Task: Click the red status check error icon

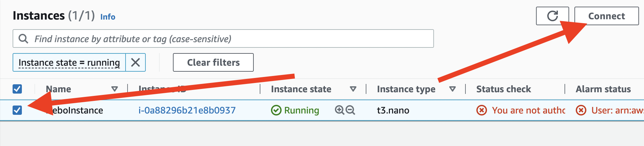Action: [x=482, y=110]
